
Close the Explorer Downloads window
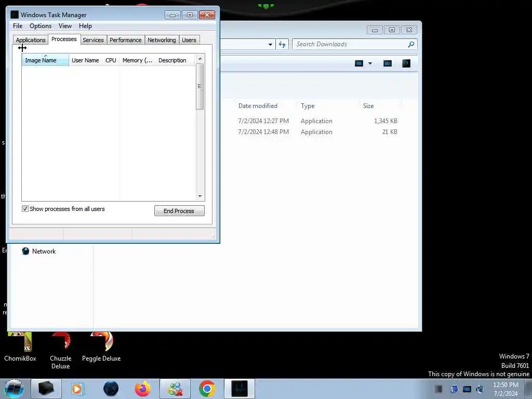(409, 30)
